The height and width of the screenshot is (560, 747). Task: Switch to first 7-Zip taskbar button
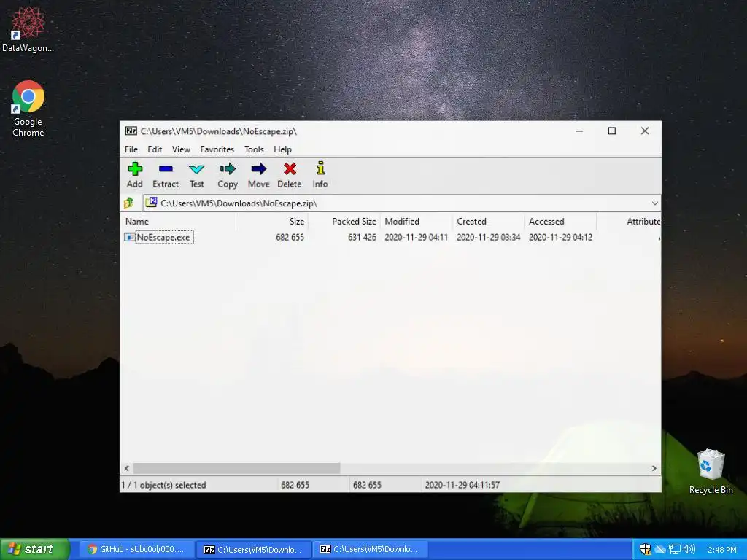(x=253, y=550)
